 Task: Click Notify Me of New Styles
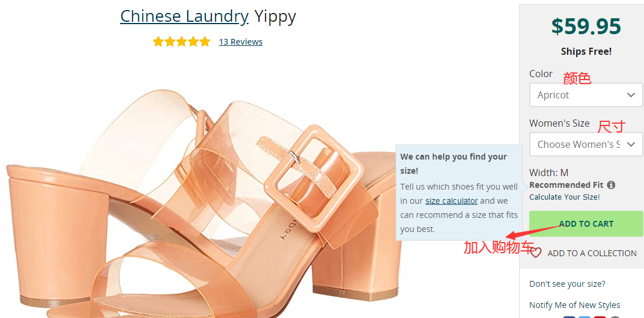[575, 305]
